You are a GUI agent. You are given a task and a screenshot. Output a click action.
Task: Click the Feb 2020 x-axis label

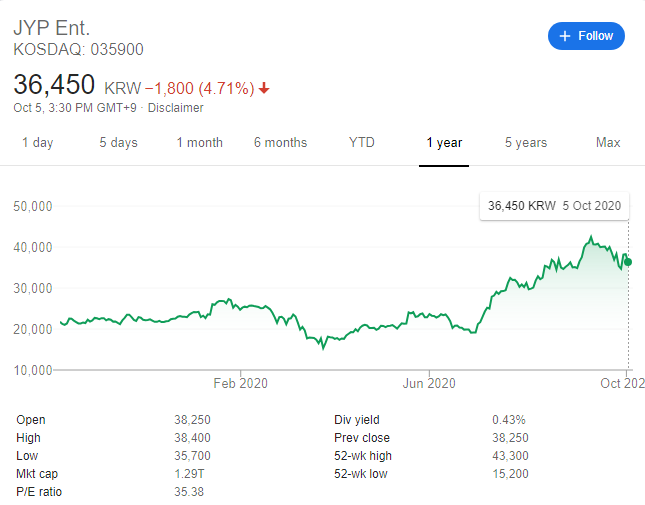coord(241,384)
